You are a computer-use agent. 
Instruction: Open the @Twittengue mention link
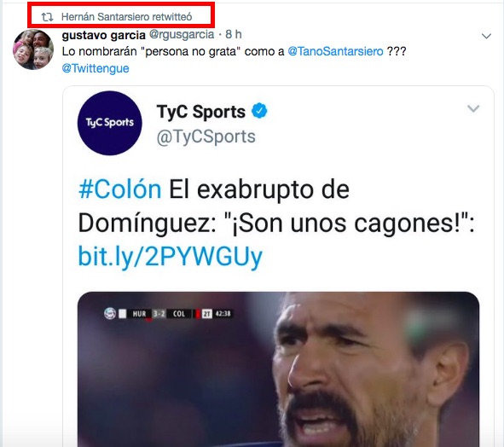96,68
